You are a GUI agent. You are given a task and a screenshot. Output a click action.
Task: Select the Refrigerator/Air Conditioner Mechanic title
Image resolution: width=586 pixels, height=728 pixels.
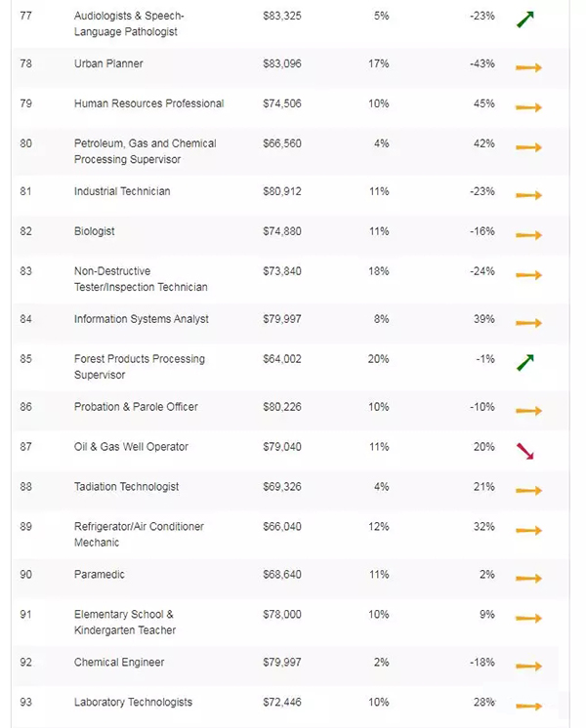click(x=139, y=534)
